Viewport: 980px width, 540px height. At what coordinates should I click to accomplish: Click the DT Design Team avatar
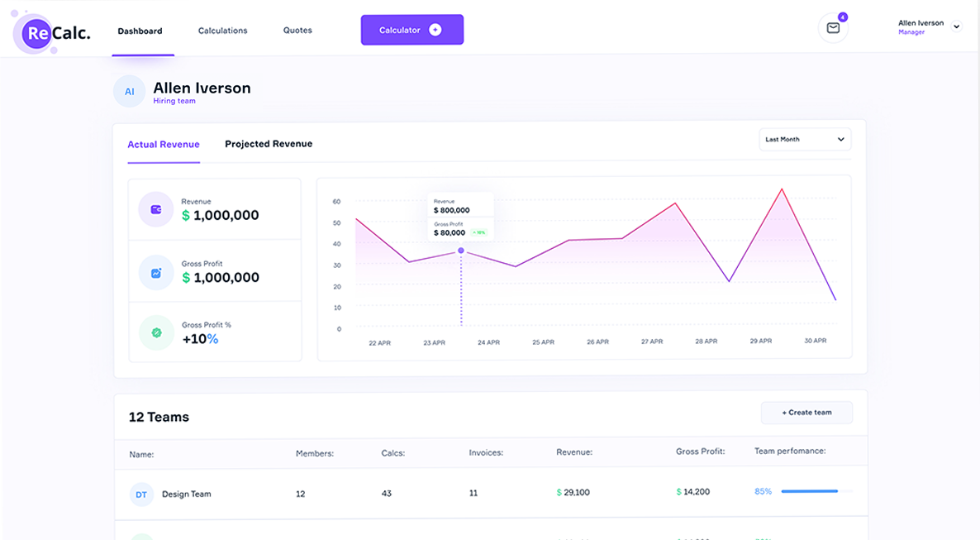[141, 495]
